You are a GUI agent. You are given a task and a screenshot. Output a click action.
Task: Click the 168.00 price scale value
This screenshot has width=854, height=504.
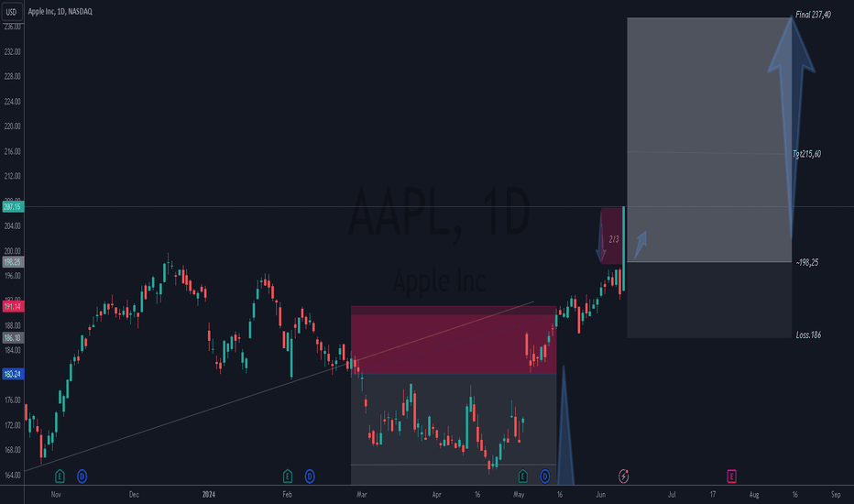12,450
